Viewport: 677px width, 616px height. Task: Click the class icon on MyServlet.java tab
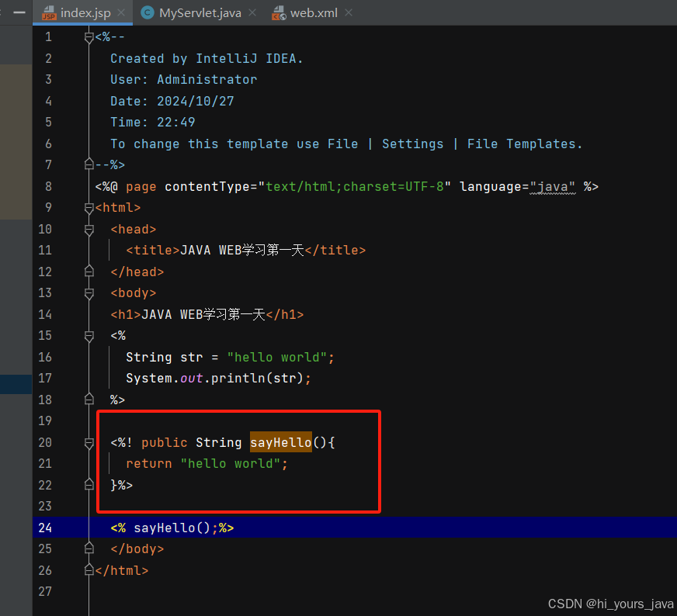tap(148, 13)
